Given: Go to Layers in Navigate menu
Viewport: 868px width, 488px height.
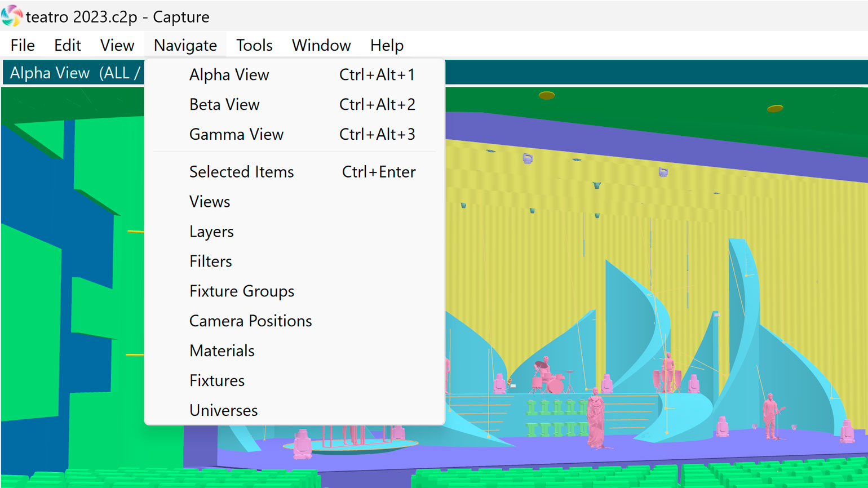Looking at the screenshot, I should [211, 232].
